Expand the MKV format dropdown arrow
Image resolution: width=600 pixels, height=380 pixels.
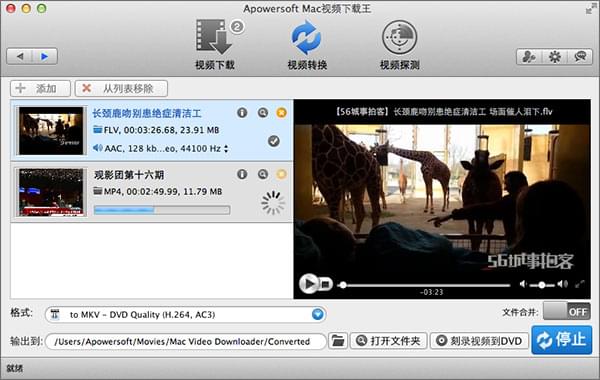pos(317,315)
